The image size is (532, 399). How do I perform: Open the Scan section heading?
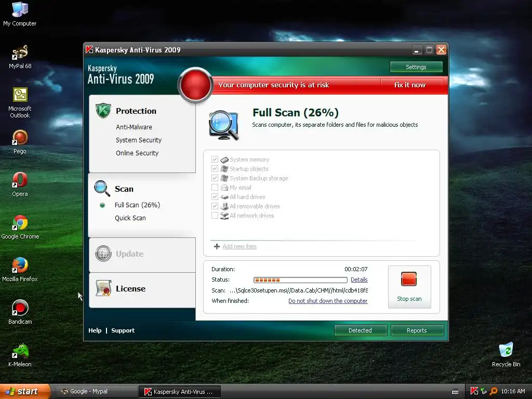[x=124, y=189]
